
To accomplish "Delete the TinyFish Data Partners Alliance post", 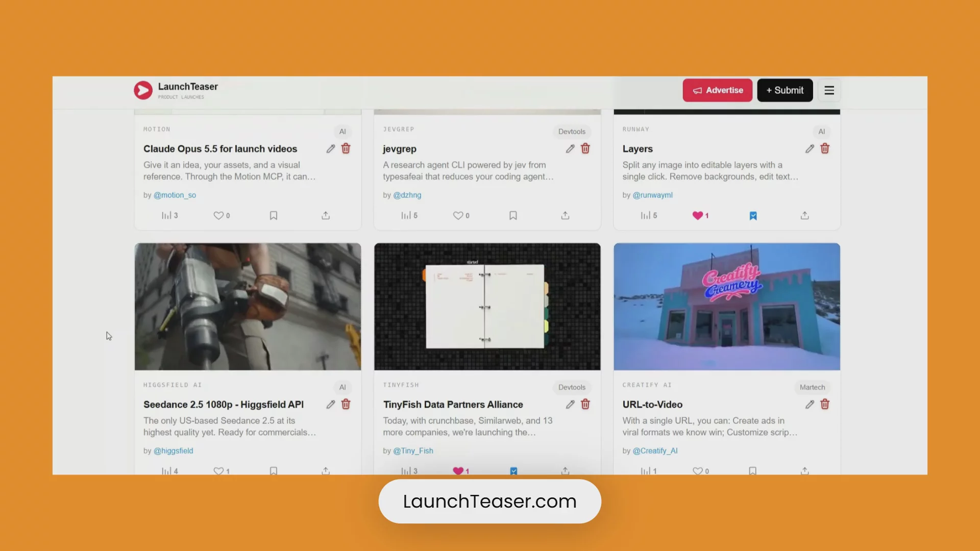I will point(585,404).
